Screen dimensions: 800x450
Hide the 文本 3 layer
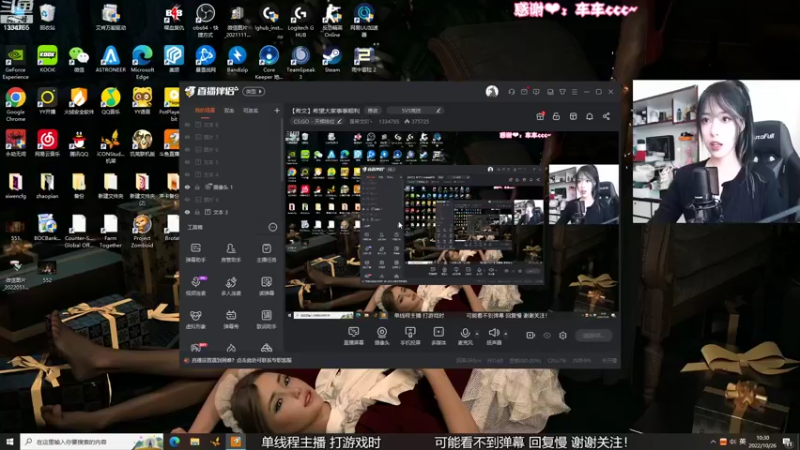coord(187,212)
